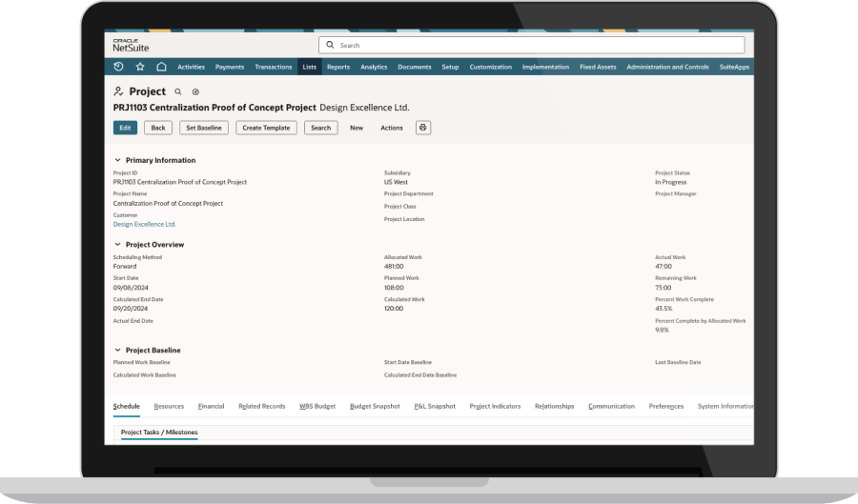Click the magnifier in global search bar
Viewport: 858px width, 504px height.
[x=330, y=45]
